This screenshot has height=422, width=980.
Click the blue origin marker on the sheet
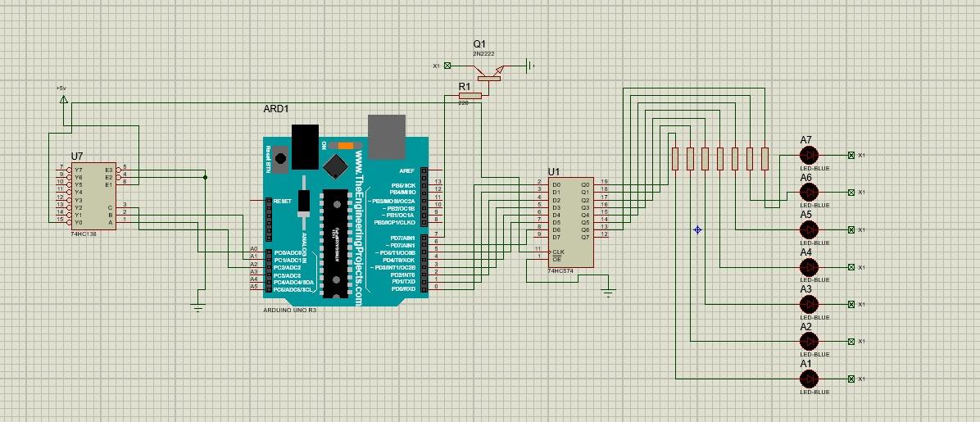coord(697,229)
